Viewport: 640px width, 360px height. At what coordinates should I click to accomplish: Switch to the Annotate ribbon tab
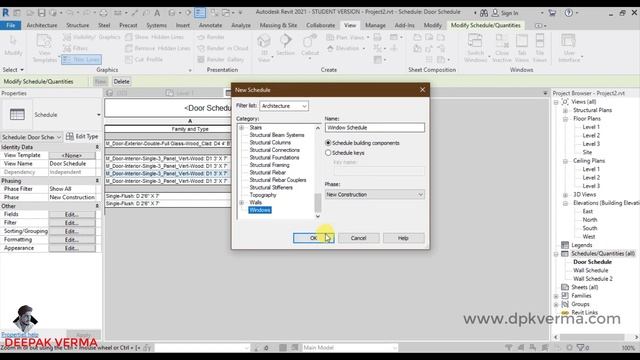pos(210,25)
